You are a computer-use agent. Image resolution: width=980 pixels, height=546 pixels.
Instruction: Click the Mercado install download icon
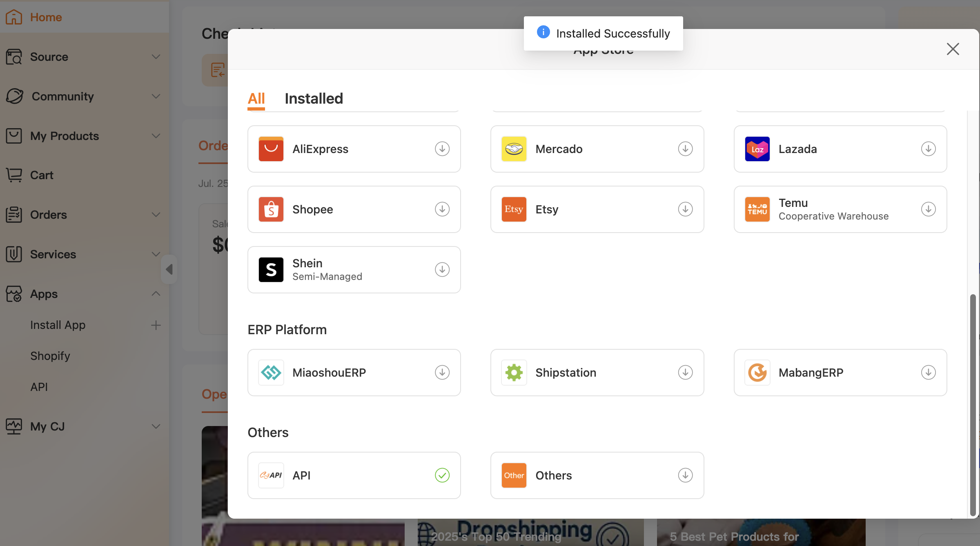pyautogui.click(x=685, y=149)
